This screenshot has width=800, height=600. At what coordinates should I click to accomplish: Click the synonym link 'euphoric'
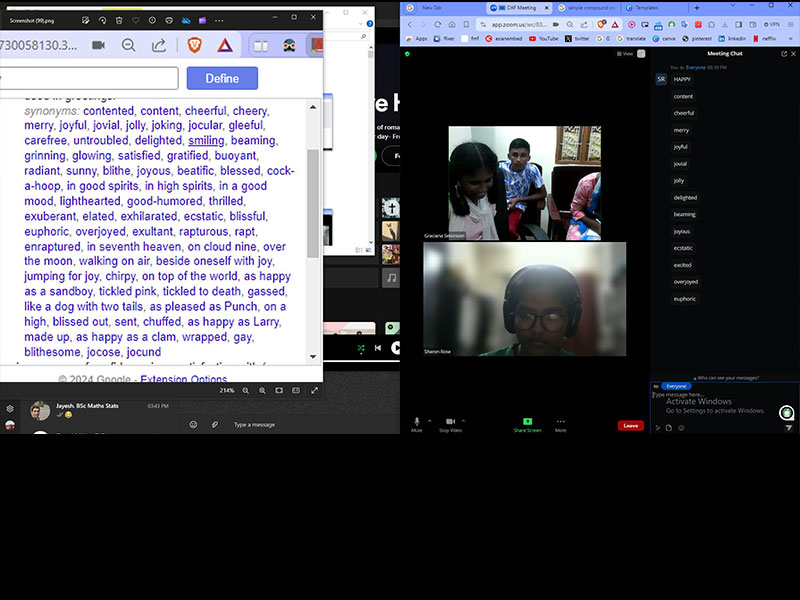pyautogui.click(x=46, y=232)
